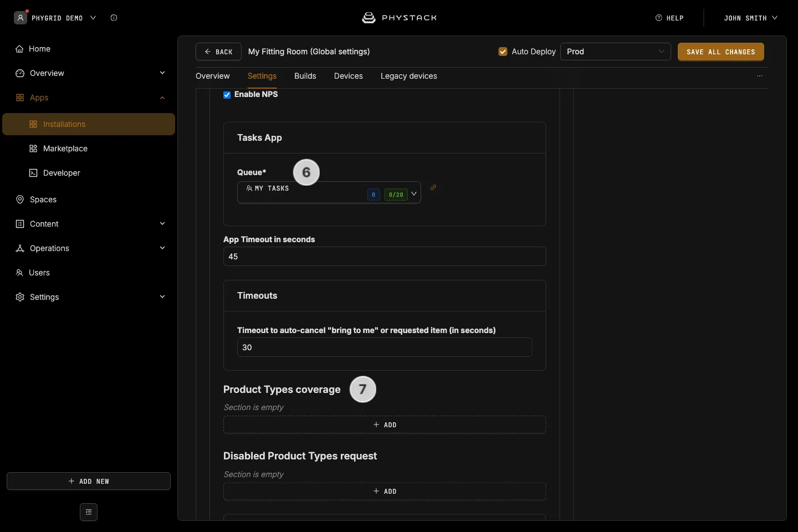Click the Spaces pin icon
Screen dimensions: 798x532
point(20,199)
